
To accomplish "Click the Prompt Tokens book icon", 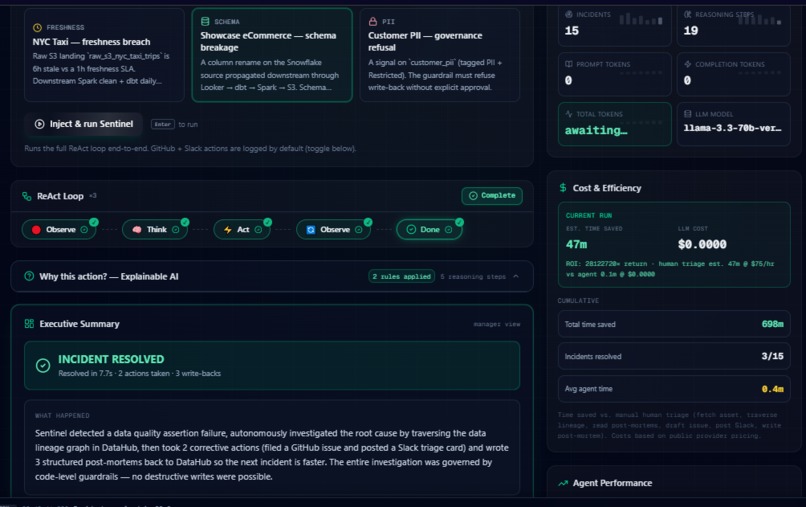I will (569, 64).
